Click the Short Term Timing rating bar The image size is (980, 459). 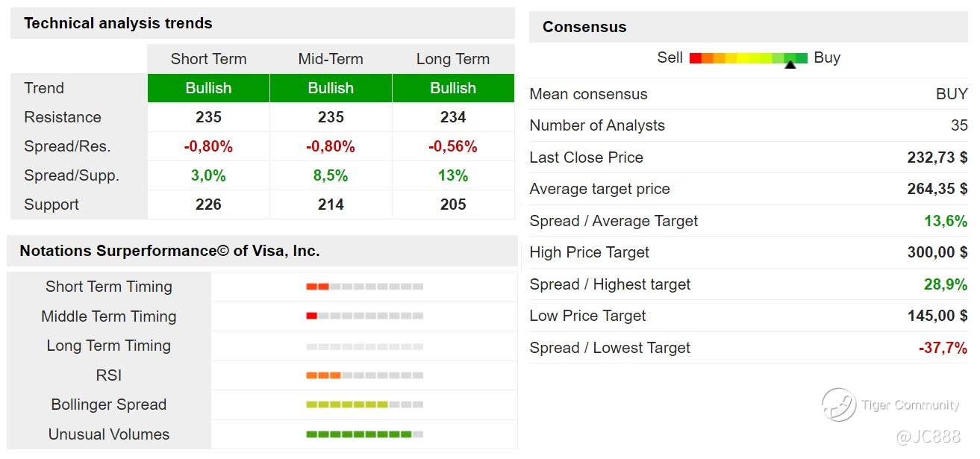click(364, 287)
